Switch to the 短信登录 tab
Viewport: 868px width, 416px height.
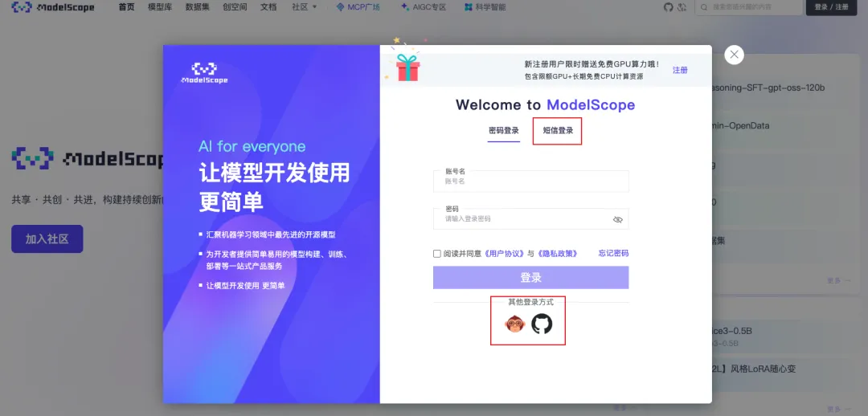pyautogui.click(x=558, y=131)
